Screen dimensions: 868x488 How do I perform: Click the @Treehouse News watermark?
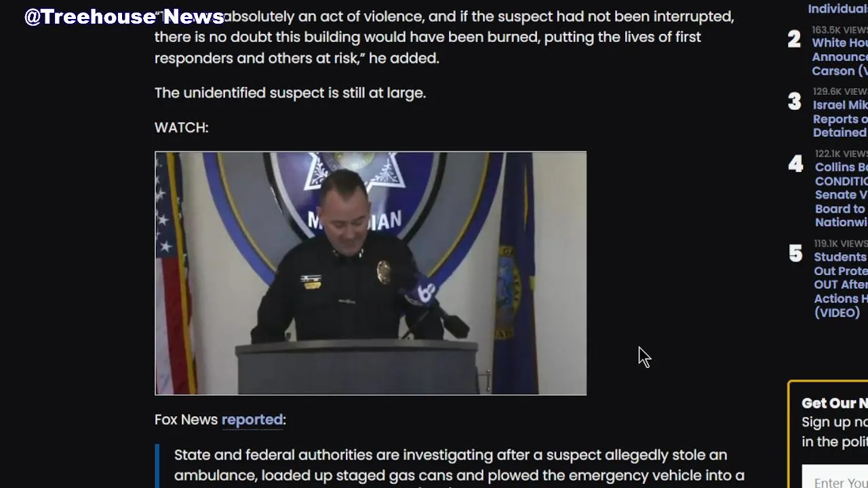point(124,17)
